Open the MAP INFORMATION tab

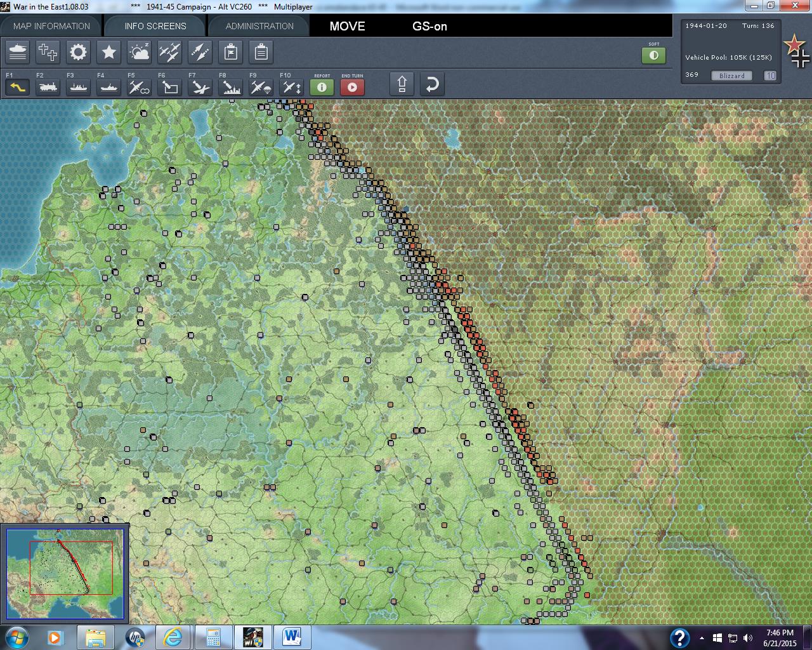click(x=51, y=26)
